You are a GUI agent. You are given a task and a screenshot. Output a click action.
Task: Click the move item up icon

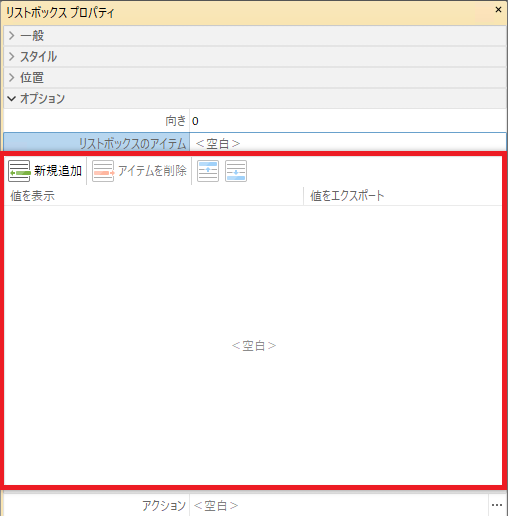[x=208, y=171]
